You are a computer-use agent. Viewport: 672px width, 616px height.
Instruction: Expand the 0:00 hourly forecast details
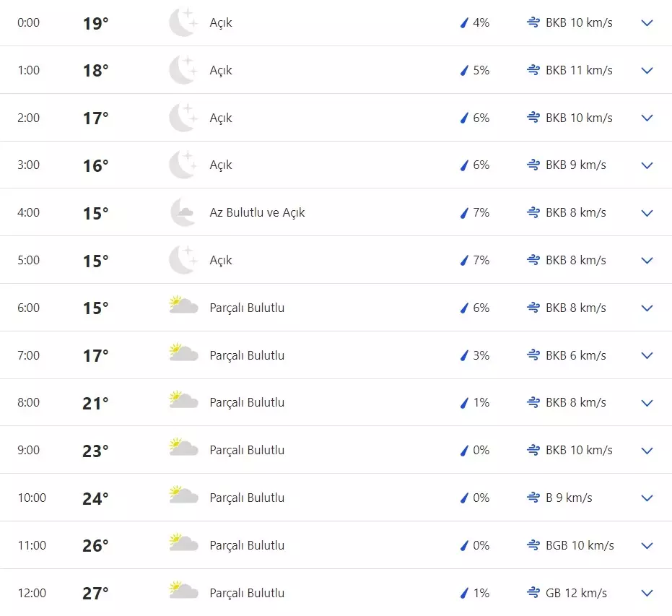[647, 22]
